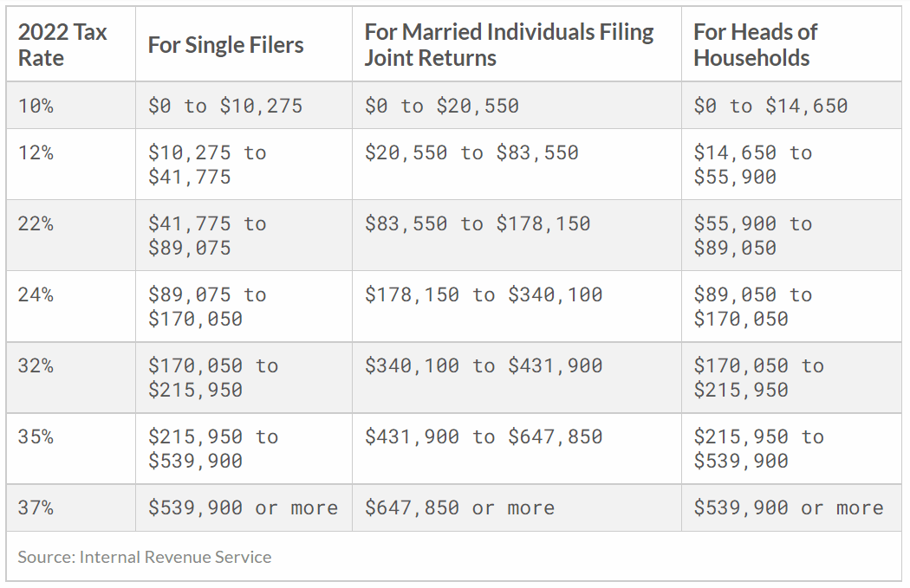Select the "$0 to $14,650" cell
Image resolution: width=910 pixels, height=588 pixels.
[x=770, y=106]
